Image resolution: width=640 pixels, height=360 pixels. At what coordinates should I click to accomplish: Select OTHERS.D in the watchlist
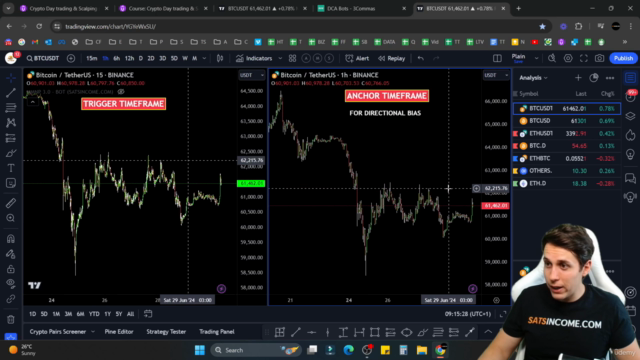point(567,171)
